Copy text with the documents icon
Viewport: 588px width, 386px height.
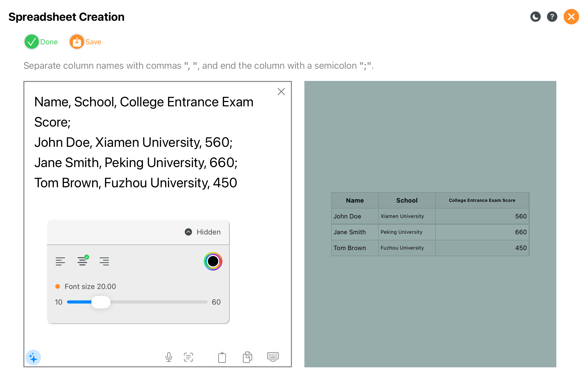click(x=247, y=357)
